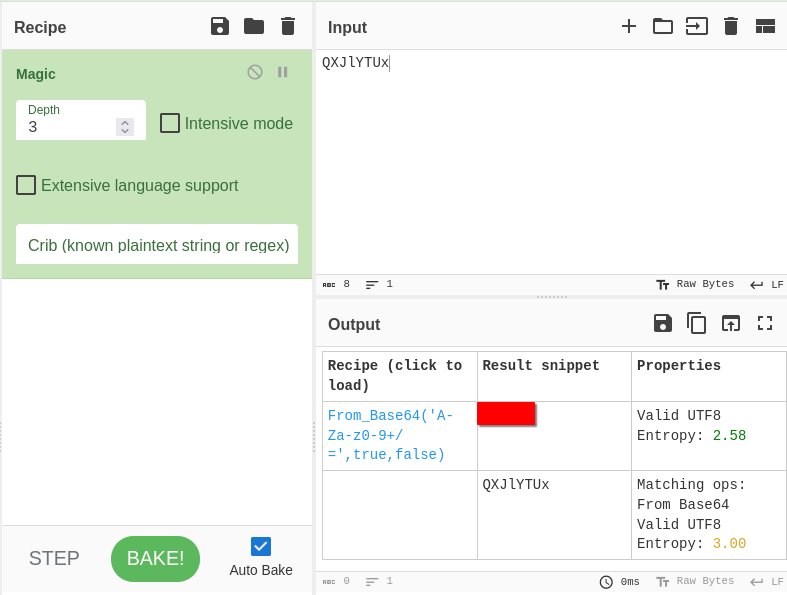Add a new input tab

click(x=629, y=27)
